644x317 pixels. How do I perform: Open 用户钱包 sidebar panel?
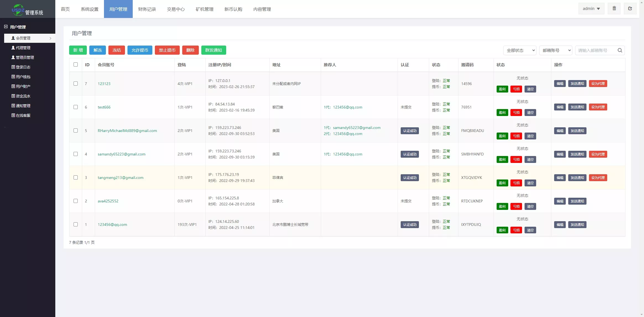tap(23, 76)
